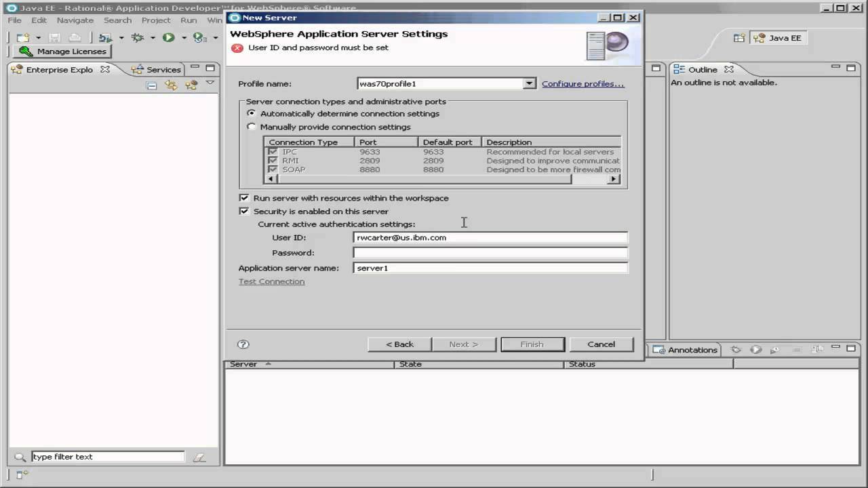Click Collapse All icon in Enterprise Explorer

152,85
